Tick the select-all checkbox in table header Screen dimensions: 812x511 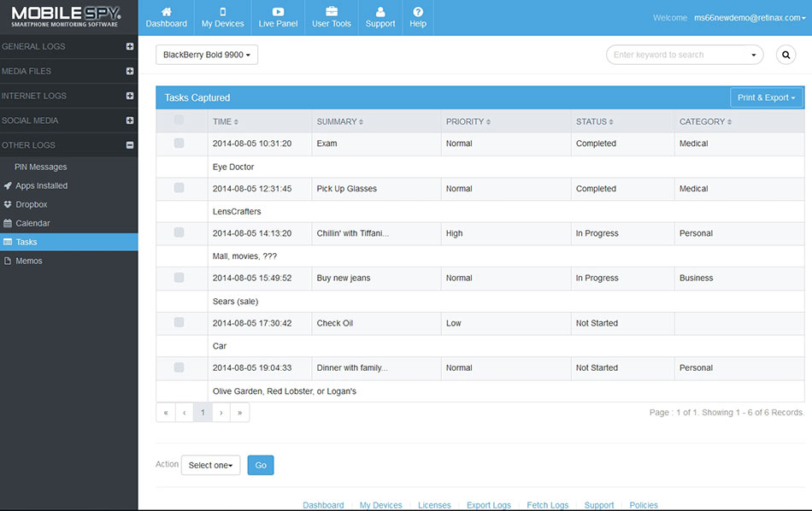179,120
